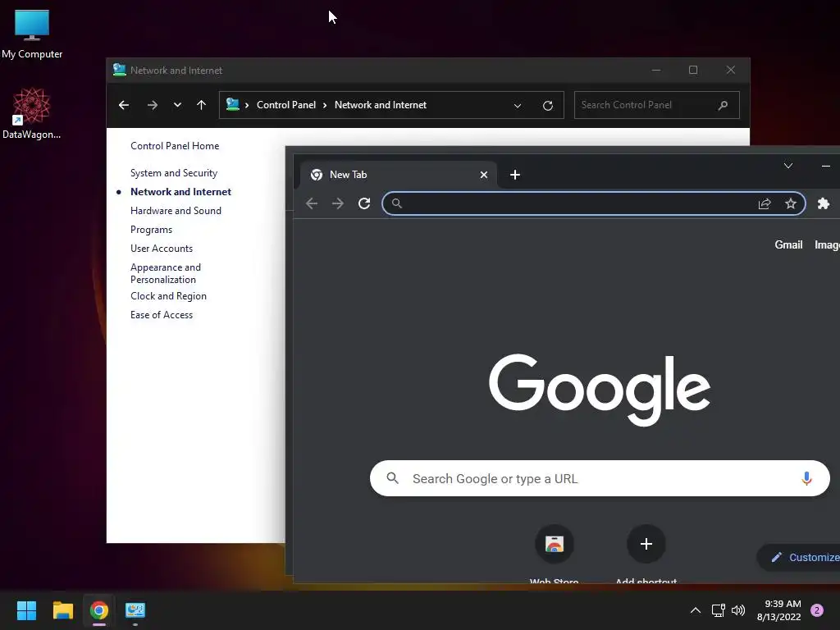Click the Search Google or type a URL box
The width and height of the screenshot is (840, 630).
[x=600, y=478]
